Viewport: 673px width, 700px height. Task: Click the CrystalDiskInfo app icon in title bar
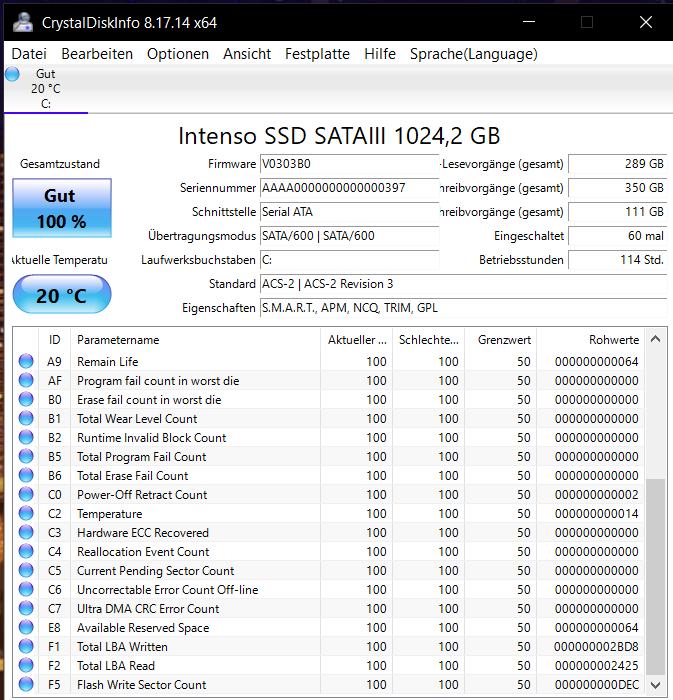(23, 22)
